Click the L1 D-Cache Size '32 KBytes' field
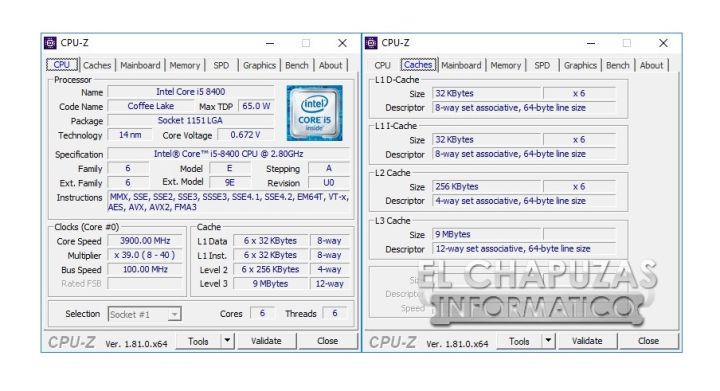Viewport: 720px width, 391px height. 486,93
